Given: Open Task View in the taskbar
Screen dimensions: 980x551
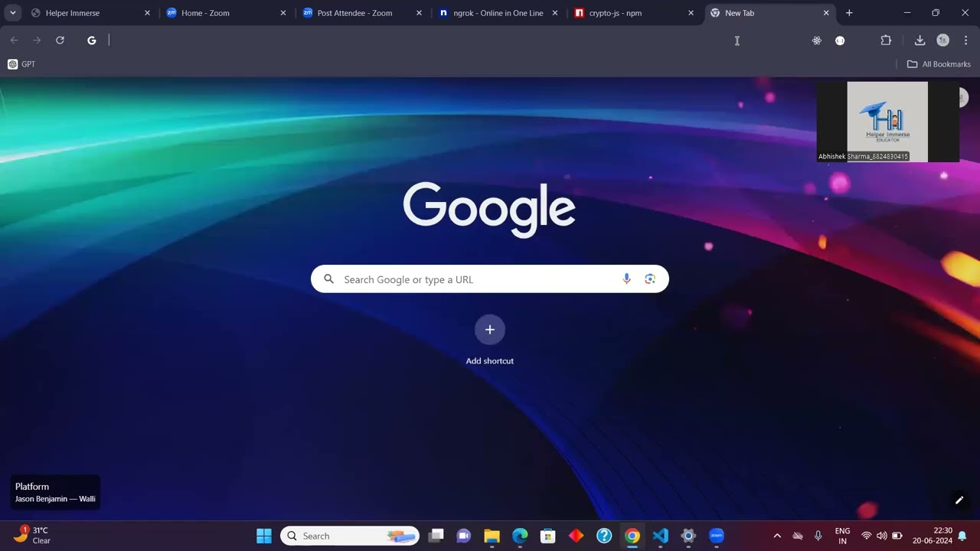Looking at the screenshot, I should tap(436, 536).
